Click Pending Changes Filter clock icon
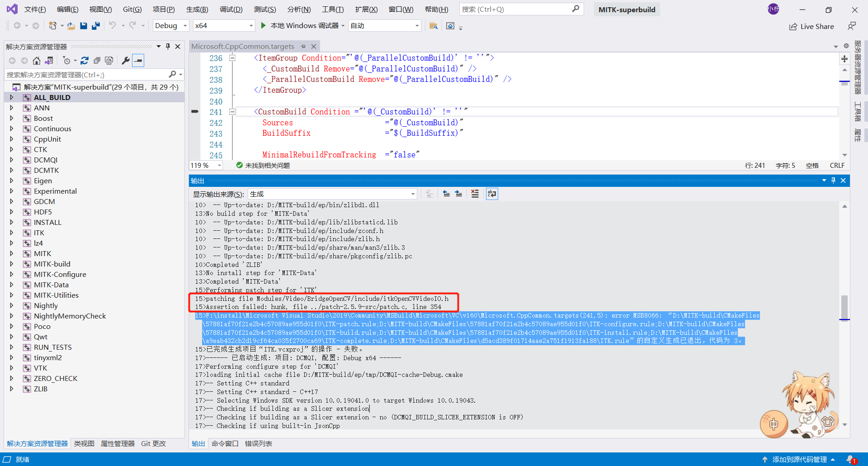 pyautogui.click(x=67, y=61)
